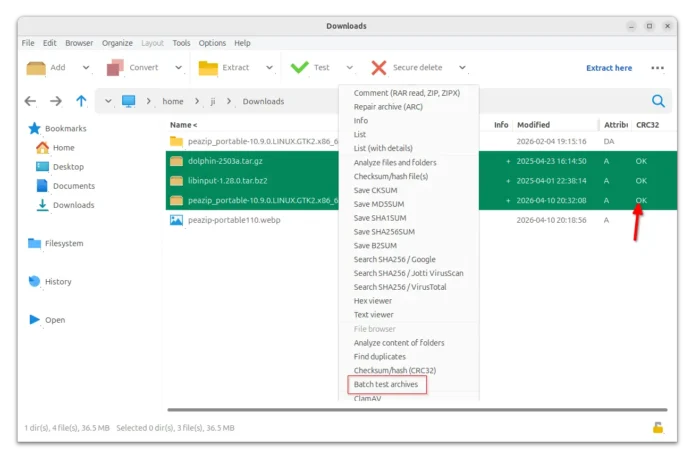Click the Extract toolbar icon
Viewport: 700px width, 462px height.
coord(208,68)
